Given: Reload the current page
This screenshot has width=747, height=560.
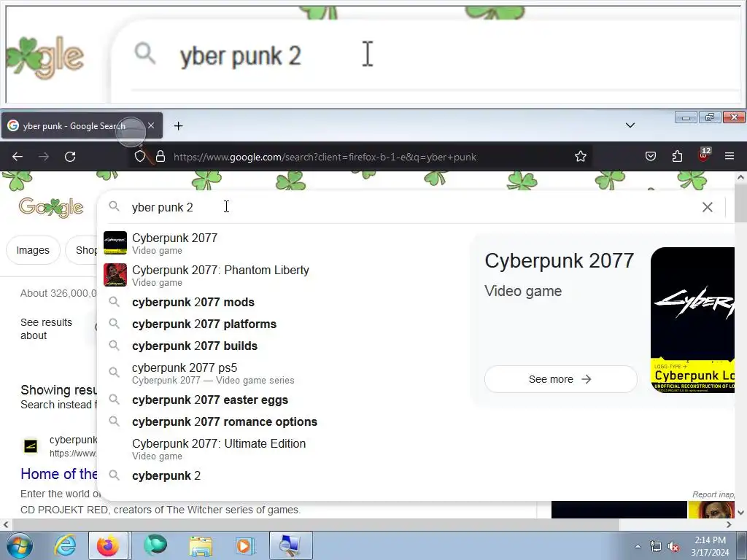Looking at the screenshot, I should click(x=70, y=157).
